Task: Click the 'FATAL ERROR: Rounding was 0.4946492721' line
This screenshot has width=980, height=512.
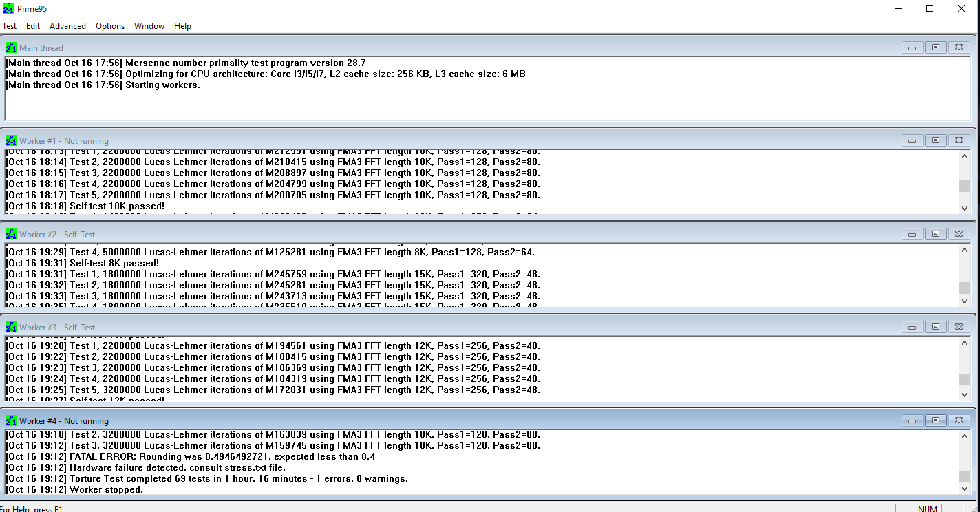Action: point(191,456)
